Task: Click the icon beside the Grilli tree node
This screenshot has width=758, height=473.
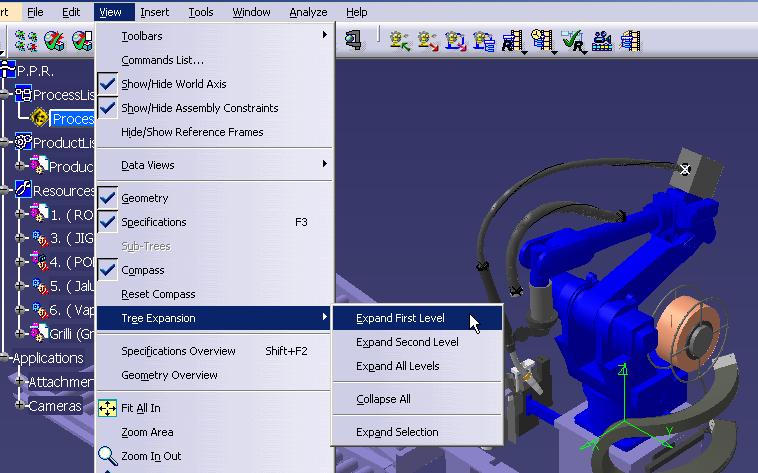Action: (x=39, y=333)
